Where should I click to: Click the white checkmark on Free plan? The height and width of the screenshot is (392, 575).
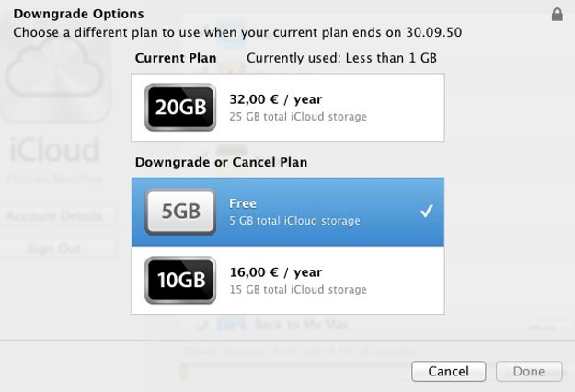[x=427, y=211]
